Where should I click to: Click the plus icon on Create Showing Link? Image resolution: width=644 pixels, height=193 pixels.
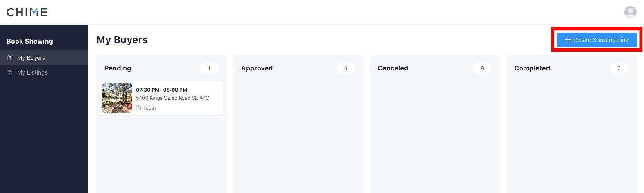click(567, 40)
